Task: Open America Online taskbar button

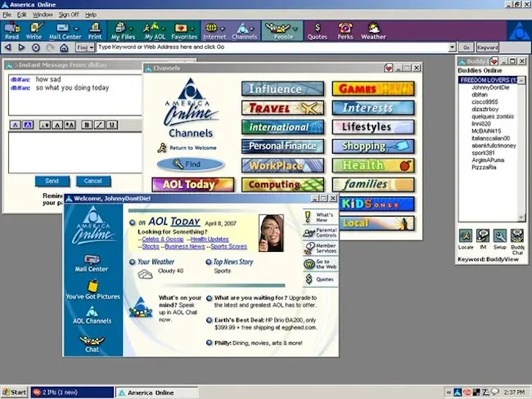Action: pyautogui.click(x=157, y=392)
